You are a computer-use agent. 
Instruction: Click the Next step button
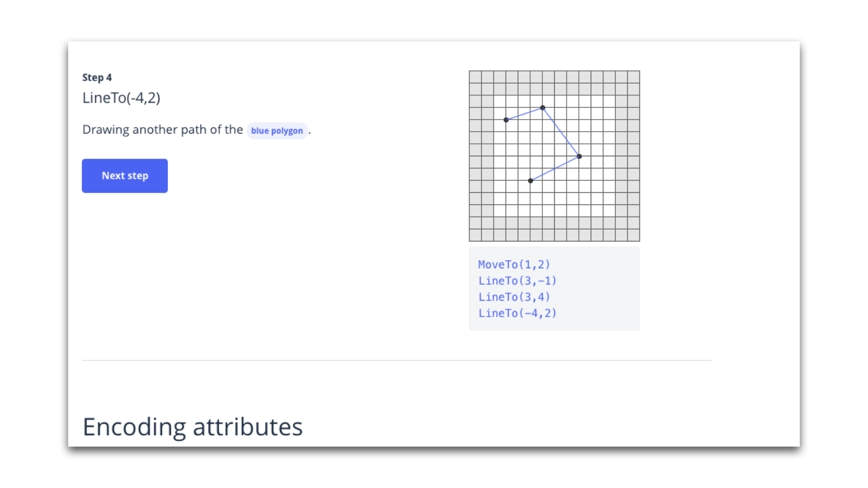click(125, 176)
